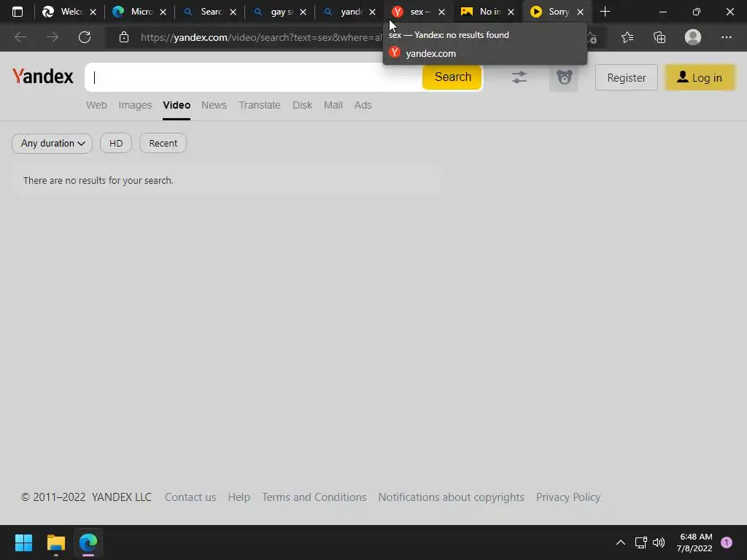This screenshot has height=560, width=747.
Task: Switch to the News tab
Action: [x=214, y=105]
